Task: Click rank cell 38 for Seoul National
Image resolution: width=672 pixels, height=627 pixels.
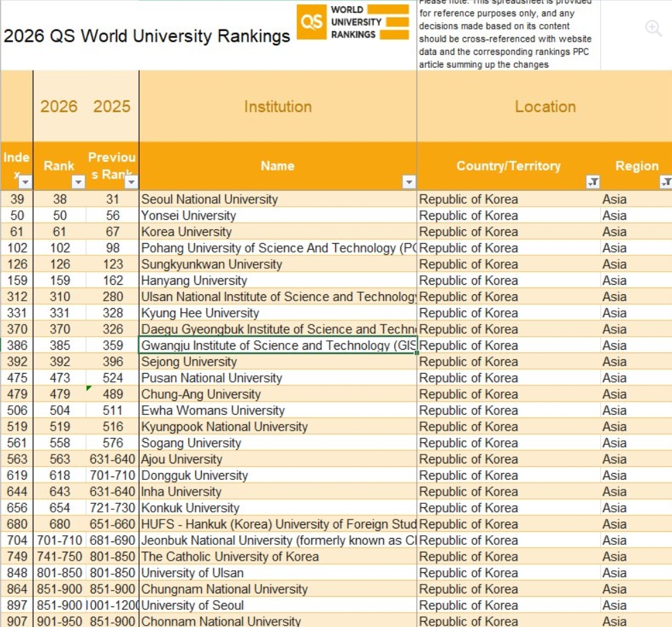Action: (x=60, y=199)
